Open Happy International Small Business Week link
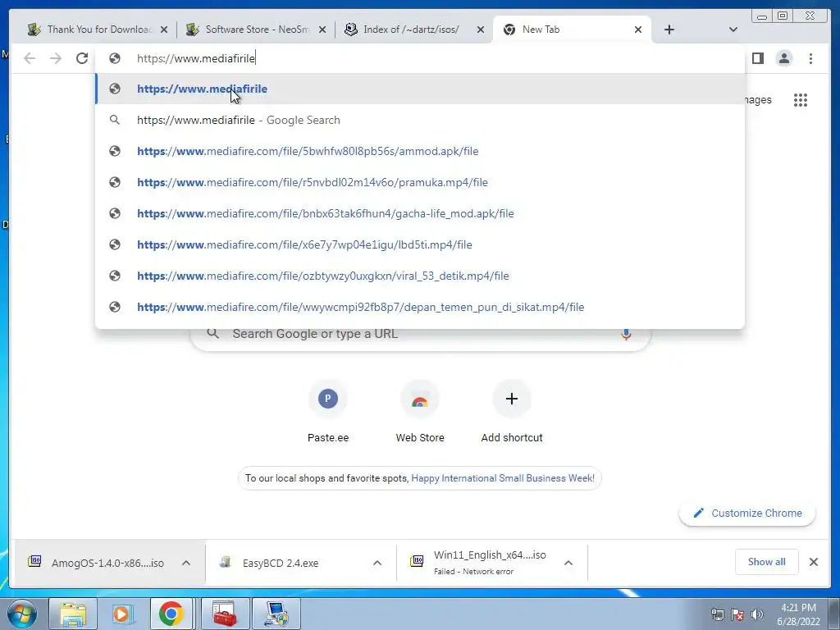840x630 pixels. click(503, 478)
